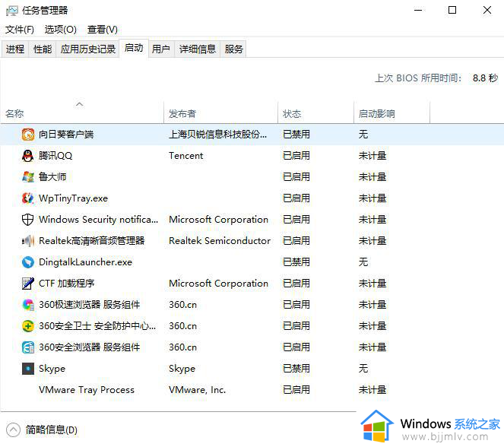Click the 360极速浏览器 colorful icon
The height and width of the screenshot is (447, 504).
[28, 305]
